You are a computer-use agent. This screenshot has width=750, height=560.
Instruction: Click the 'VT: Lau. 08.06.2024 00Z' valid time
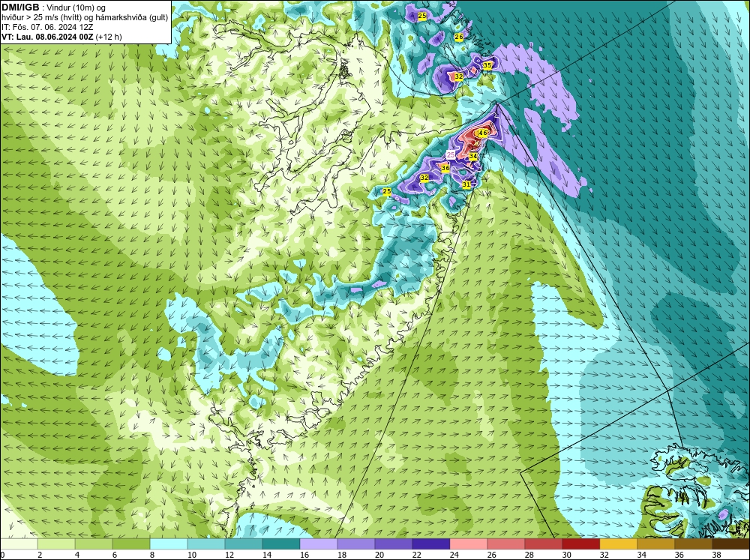pos(48,37)
